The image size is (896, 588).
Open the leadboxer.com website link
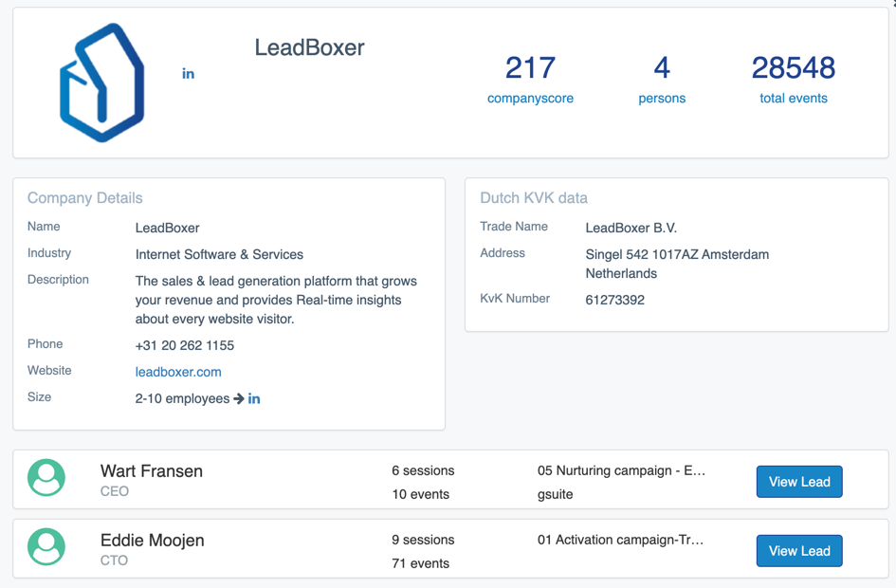[x=178, y=372]
